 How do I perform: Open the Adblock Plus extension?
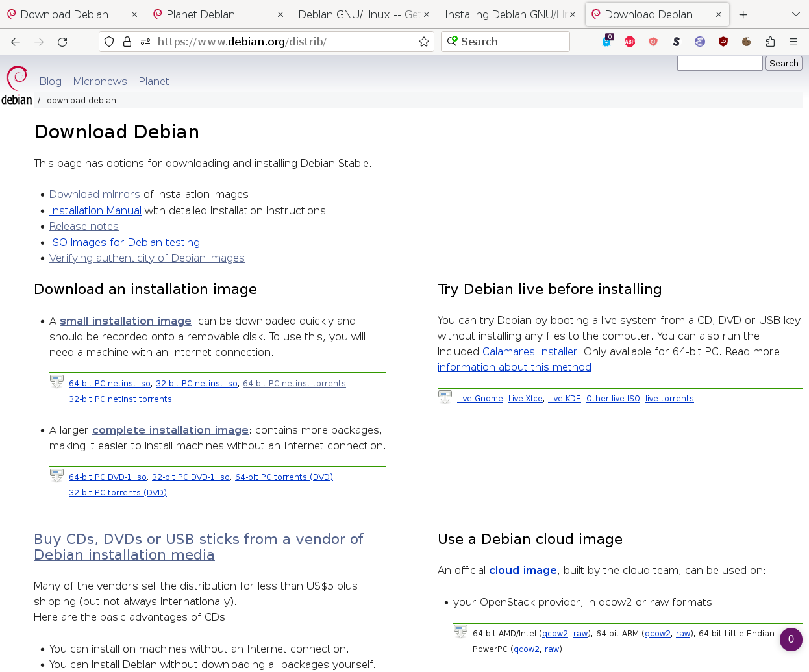(629, 42)
